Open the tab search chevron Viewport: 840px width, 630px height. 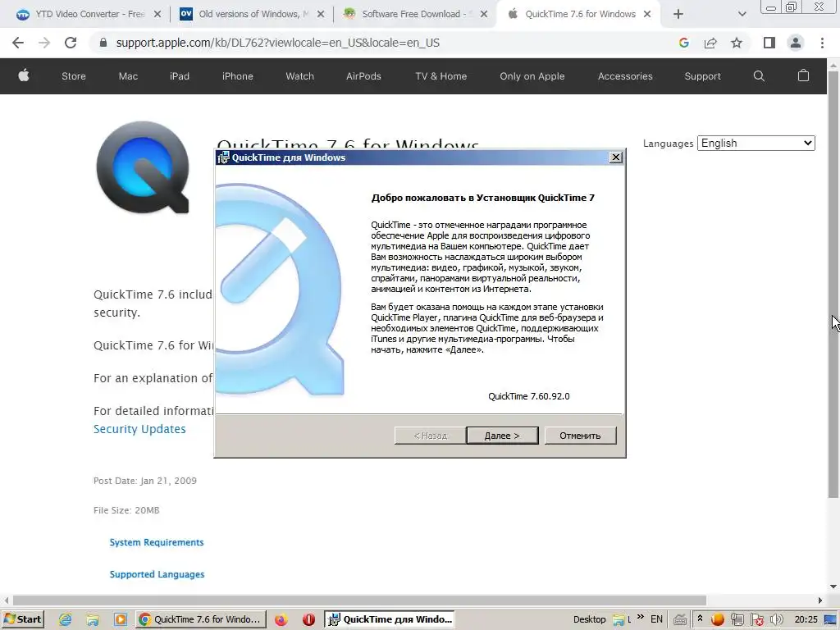[x=742, y=15]
